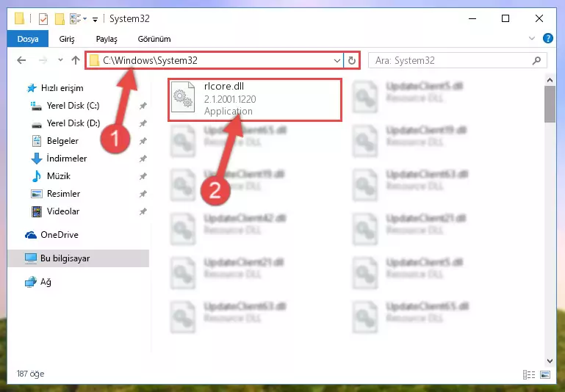Click the pin icon beside İndirmeler
The image size is (565, 392).
click(x=143, y=159)
